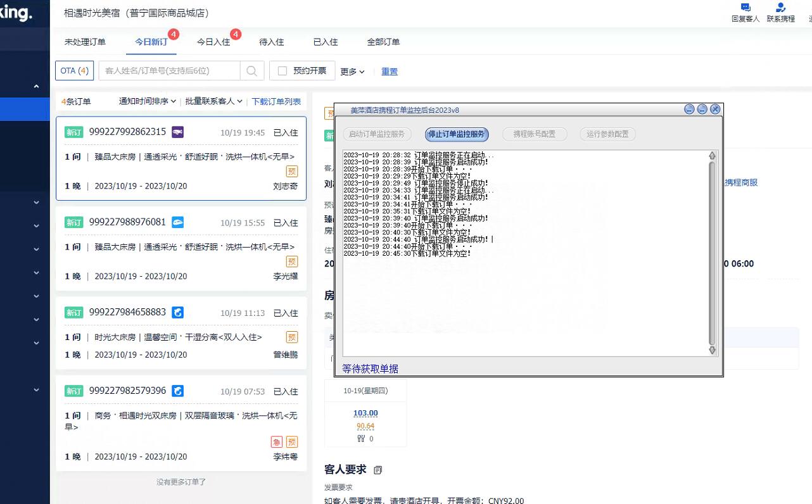Click the 回复客人 chat icon
Image resolution: width=812 pixels, height=504 pixels.
(745, 8)
